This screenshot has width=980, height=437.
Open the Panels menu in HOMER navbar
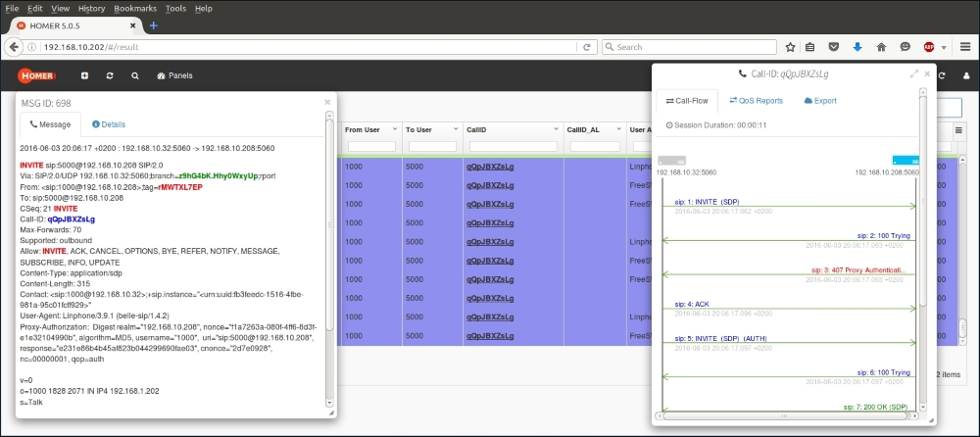click(x=175, y=75)
